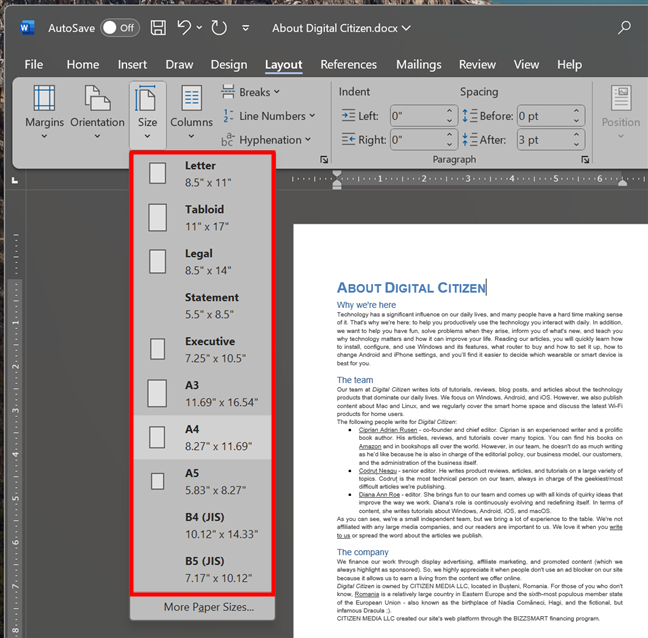Open the Orientation menu
648x638 pixels.
tap(97, 112)
